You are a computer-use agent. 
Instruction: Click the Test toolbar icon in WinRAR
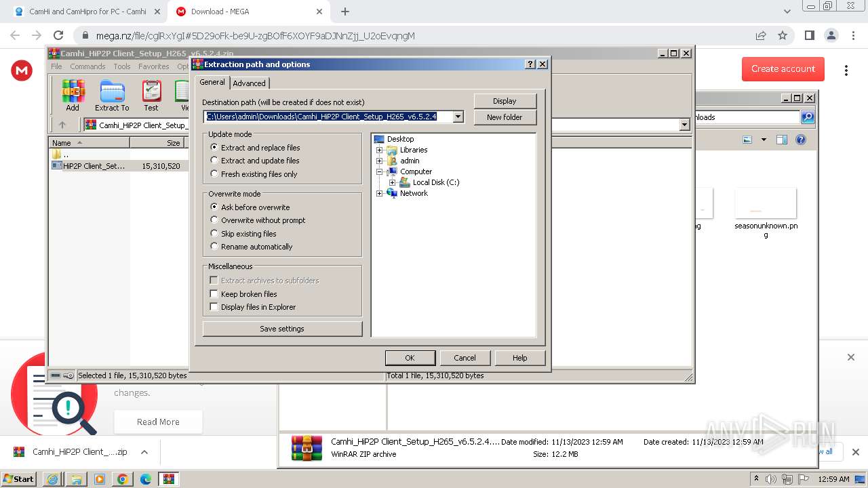pos(151,96)
